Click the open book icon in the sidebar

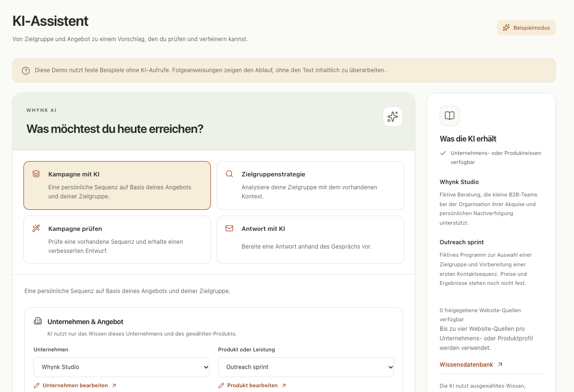click(450, 116)
